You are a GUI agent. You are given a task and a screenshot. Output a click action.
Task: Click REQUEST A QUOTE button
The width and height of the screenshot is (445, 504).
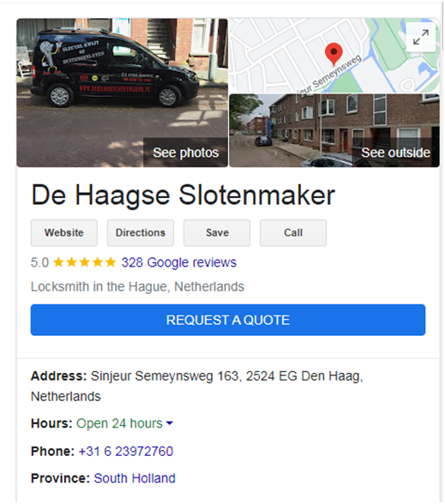click(x=228, y=320)
